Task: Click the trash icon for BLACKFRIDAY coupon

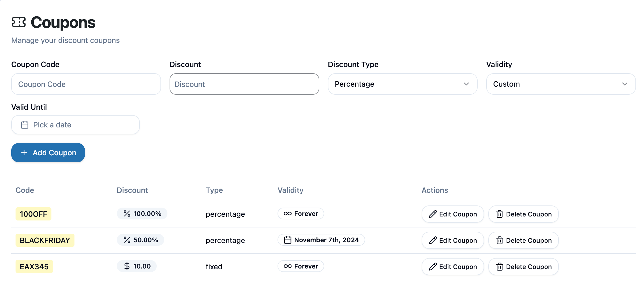Action: tap(499, 240)
